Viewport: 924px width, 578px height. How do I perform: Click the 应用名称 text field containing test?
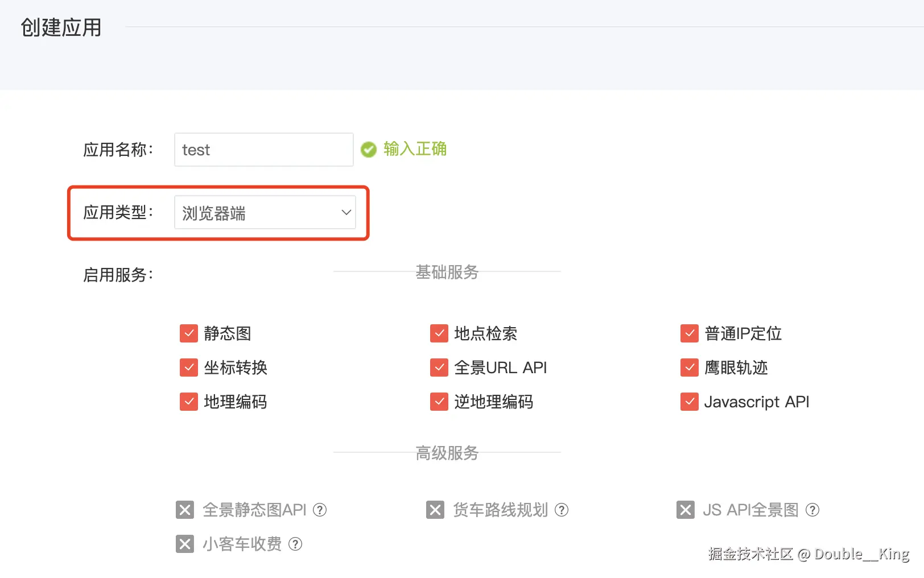pyautogui.click(x=264, y=150)
